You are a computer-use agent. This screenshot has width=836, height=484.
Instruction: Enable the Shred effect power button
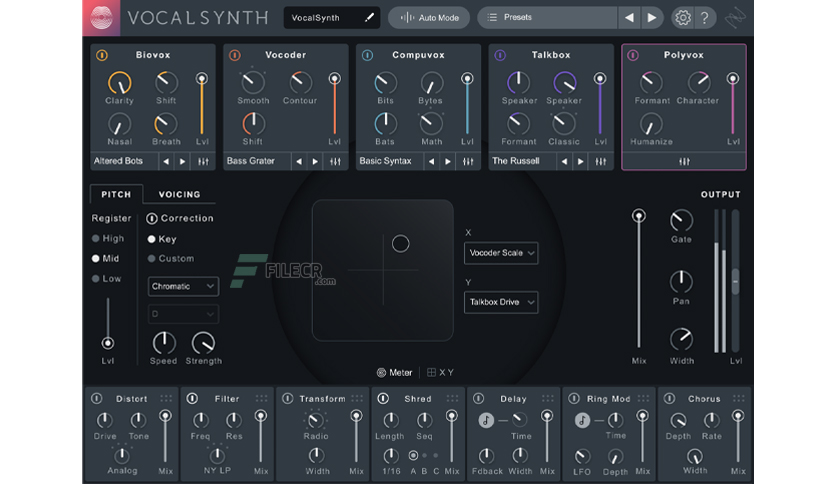pyautogui.click(x=383, y=398)
